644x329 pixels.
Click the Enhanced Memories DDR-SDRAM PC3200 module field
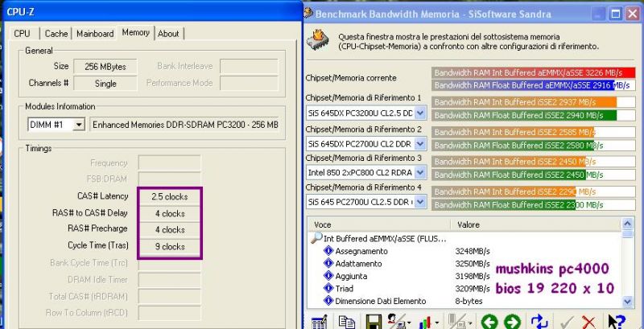tap(185, 125)
